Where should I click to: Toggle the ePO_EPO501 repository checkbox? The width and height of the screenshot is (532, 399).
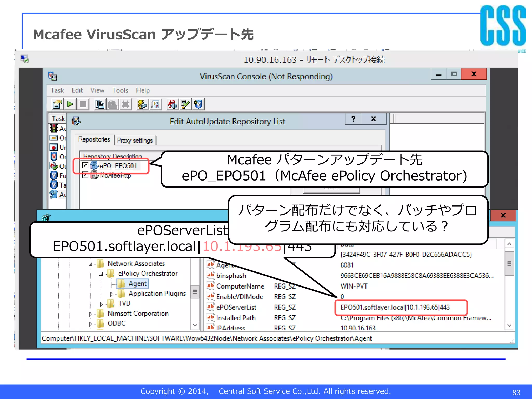tap(85, 165)
